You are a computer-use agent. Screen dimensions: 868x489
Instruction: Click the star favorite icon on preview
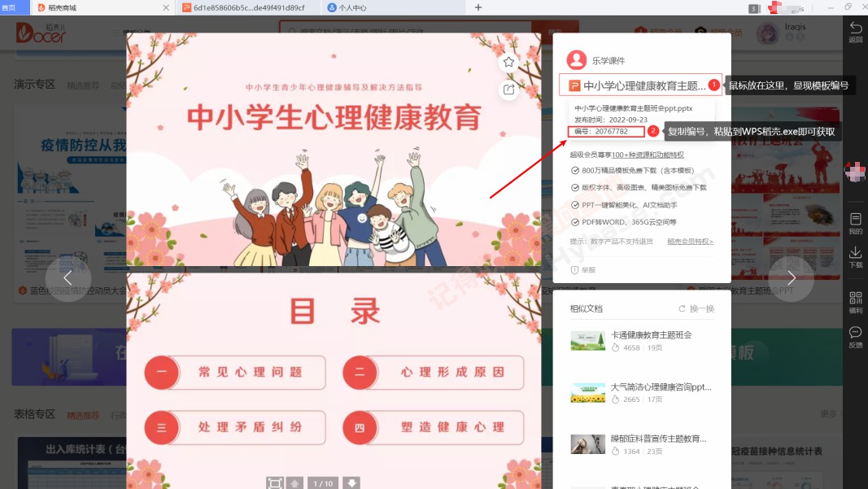(x=508, y=62)
